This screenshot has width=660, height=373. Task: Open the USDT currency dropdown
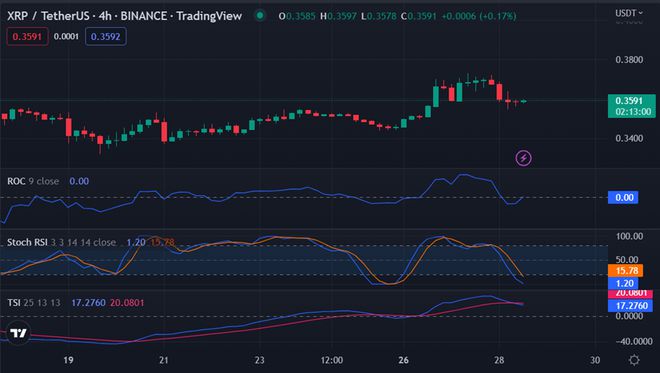pyautogui.click(x=629, y=13)
